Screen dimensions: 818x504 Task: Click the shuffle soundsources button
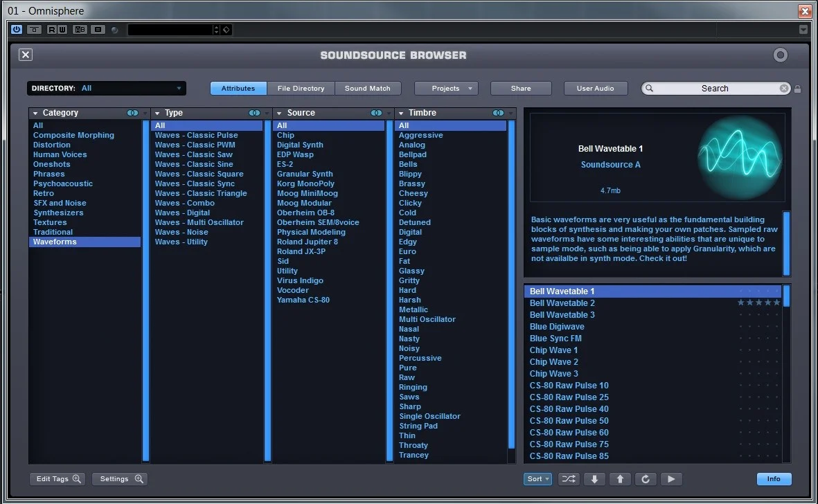[x=569, y=479]
